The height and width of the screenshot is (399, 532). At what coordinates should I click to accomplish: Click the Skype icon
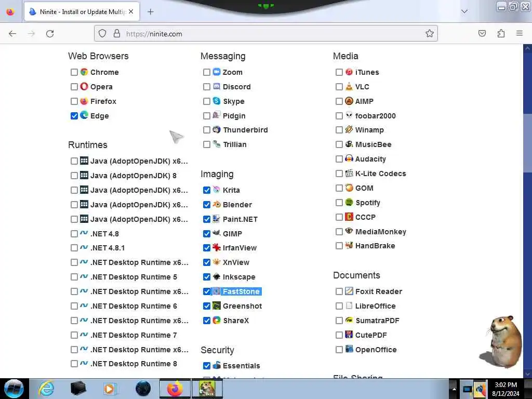(217, 101)
